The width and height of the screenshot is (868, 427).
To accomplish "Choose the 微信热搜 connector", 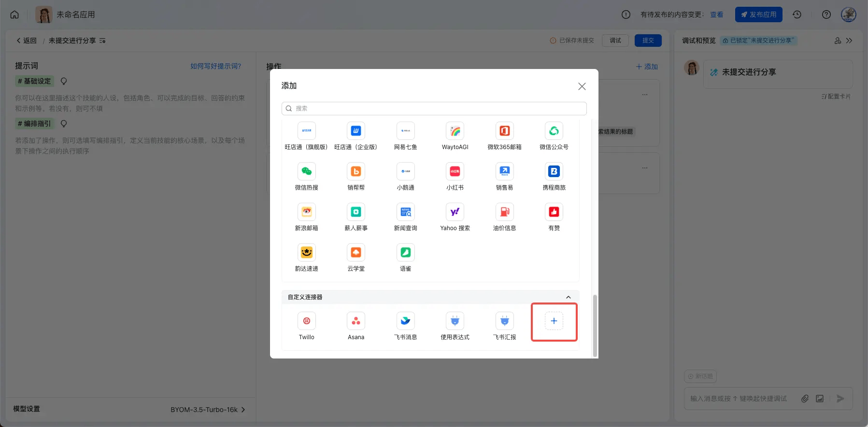I will [x=306, y=171].
